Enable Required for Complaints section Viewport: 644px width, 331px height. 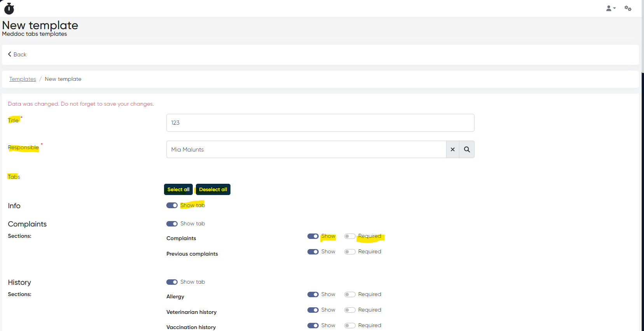click(350, 236)
